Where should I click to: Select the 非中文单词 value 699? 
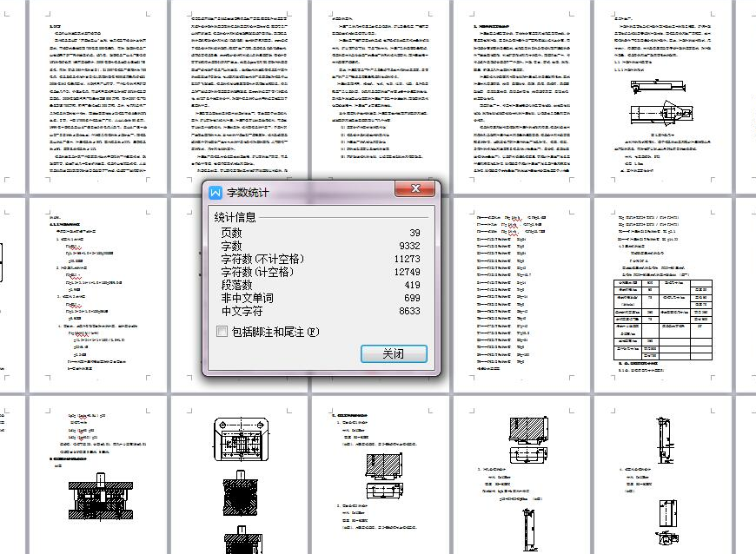coord(412,298)
